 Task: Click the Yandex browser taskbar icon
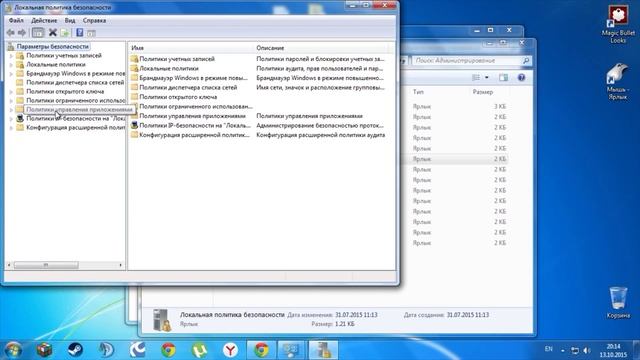click(x=230, y=350)
